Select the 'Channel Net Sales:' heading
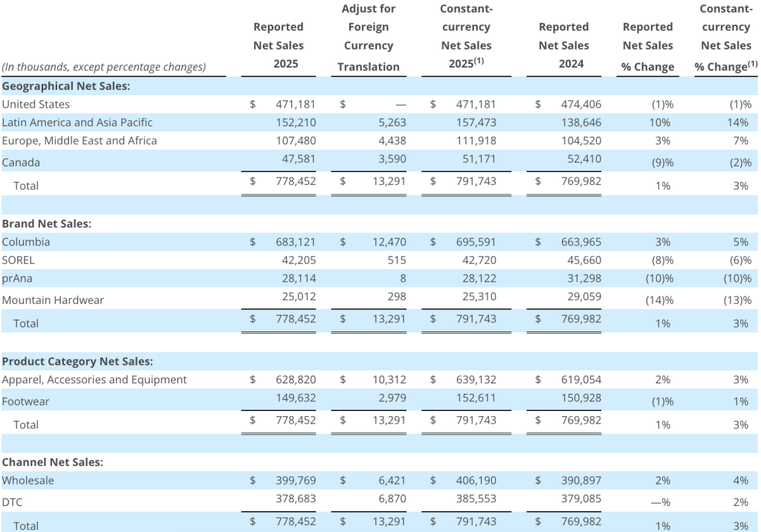The image size is (761, 532). point(53,462)
